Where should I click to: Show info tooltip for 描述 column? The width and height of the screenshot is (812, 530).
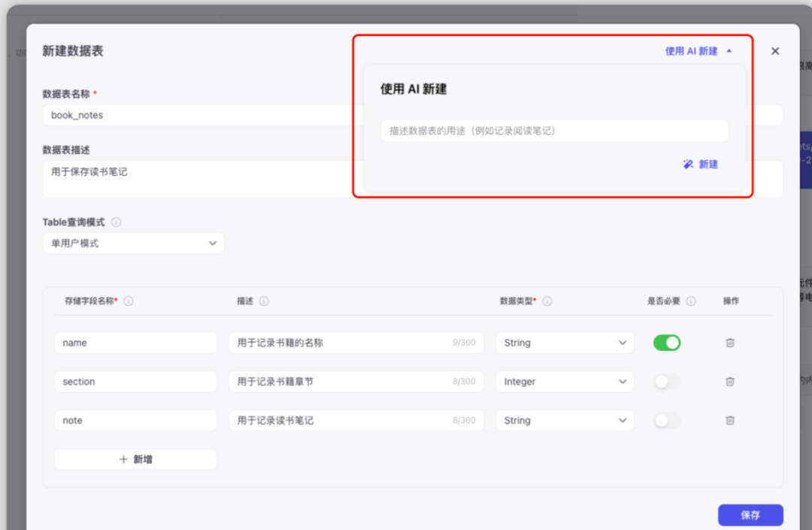264,301
